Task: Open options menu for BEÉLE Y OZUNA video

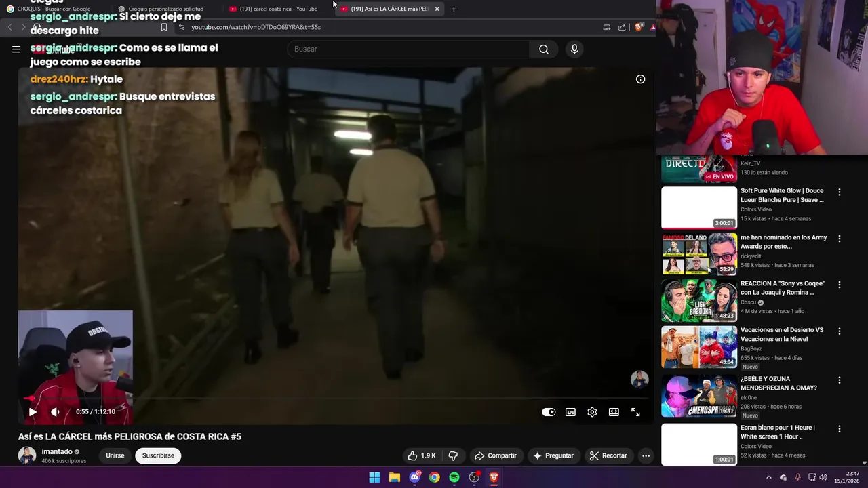Action: [x=839, y=380]
